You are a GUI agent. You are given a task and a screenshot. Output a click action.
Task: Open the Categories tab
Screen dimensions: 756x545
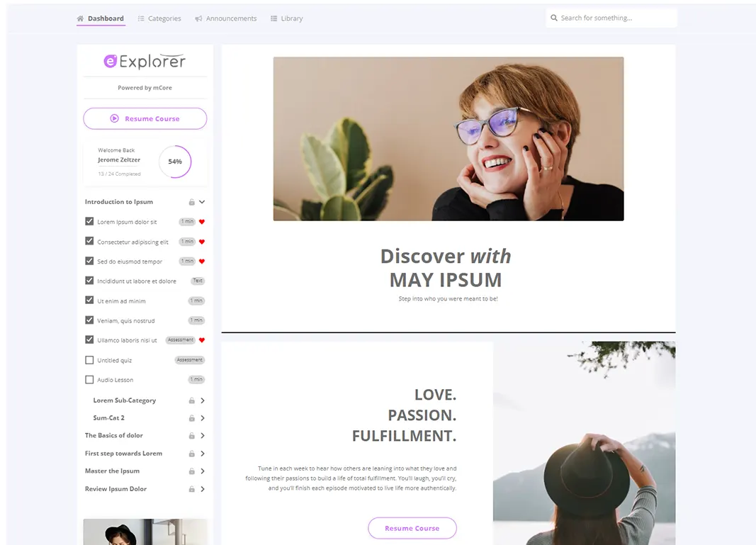click(159, 18)
